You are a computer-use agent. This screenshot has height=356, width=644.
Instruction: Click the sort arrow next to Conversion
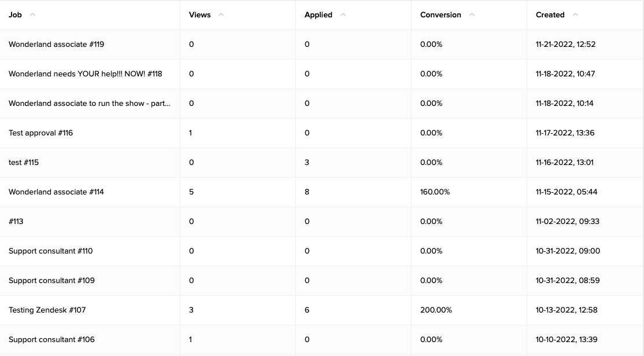point(471,14)
